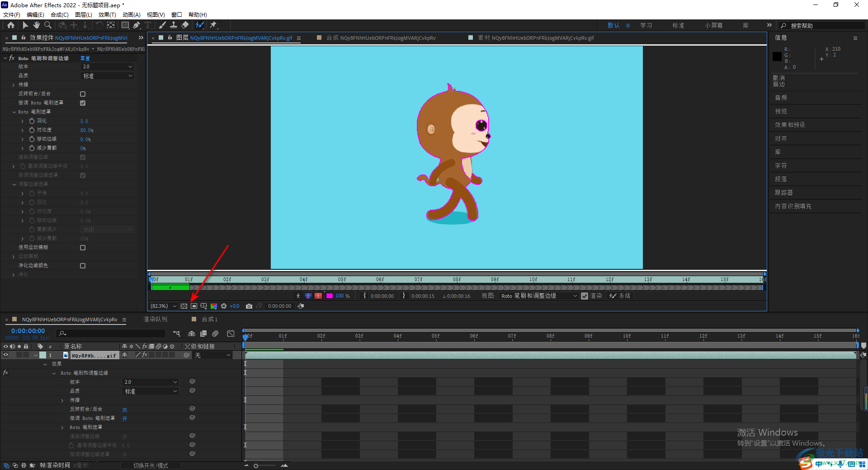Open the 窗口 menu
Image resolution: width=868 pixels, height=470 pixels.
pyautogui.click(x=176, y=14)
